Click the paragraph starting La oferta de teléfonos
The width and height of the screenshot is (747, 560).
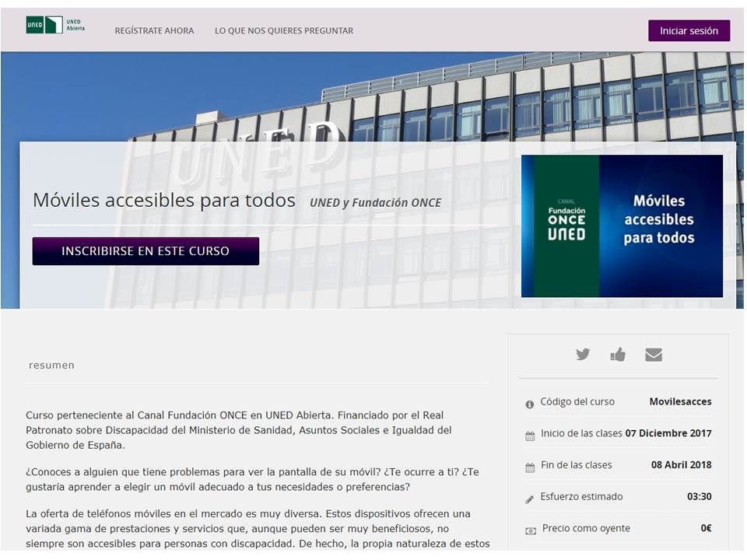[x=258, y=529]
